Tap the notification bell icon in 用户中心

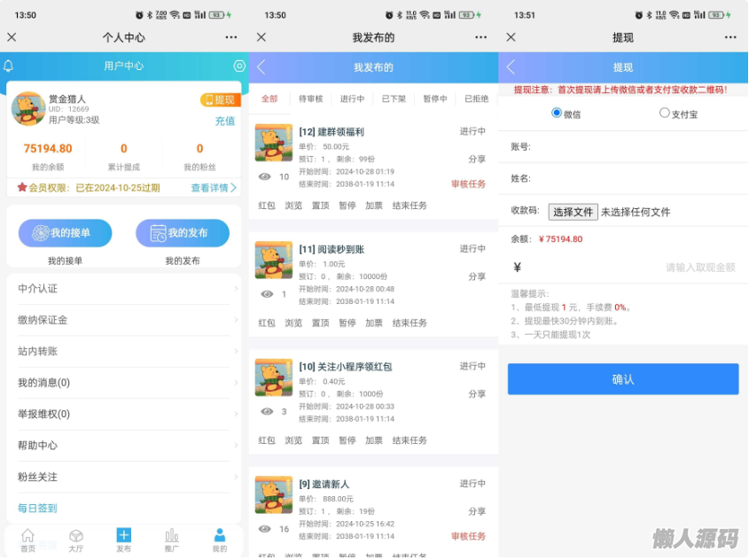pyautogui.click(x=8, y=66)
